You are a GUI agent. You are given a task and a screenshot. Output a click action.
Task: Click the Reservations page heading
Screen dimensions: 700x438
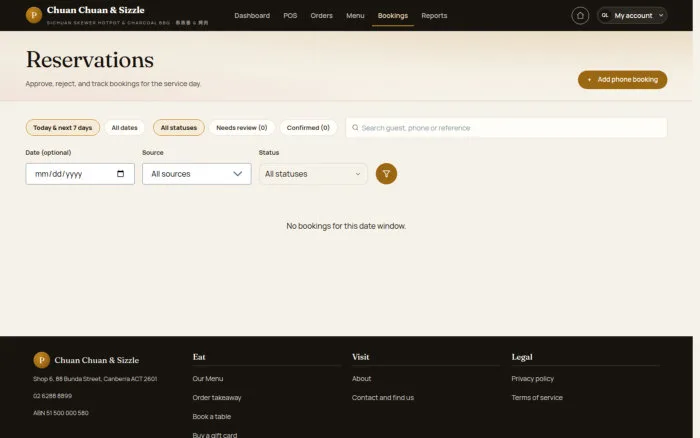point(90,60)
